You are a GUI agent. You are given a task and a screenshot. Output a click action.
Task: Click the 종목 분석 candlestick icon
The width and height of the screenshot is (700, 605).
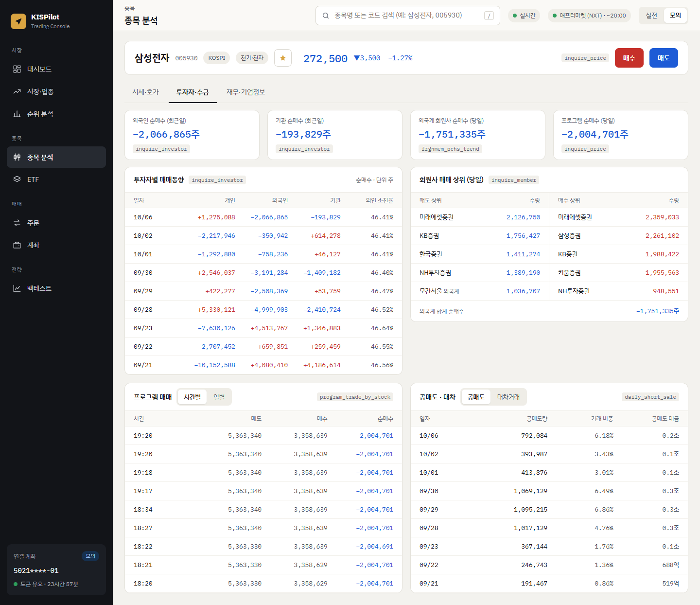tap(17, 157)
